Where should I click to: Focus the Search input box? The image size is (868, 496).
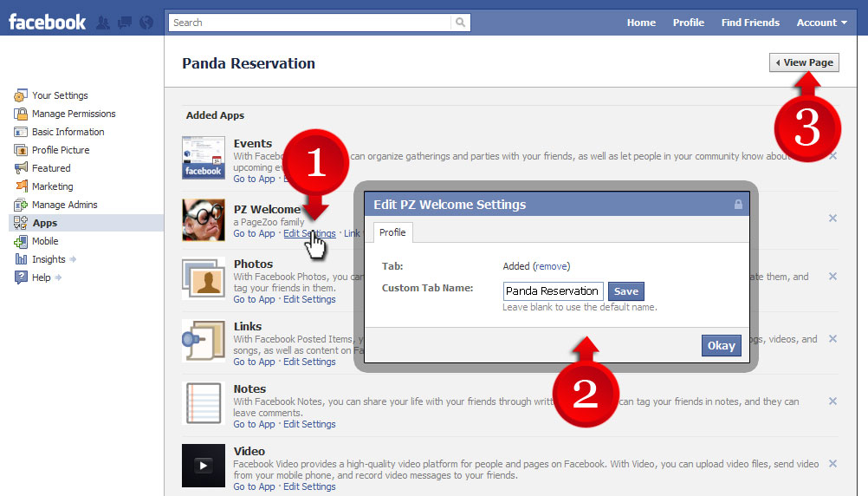(x=310, y=23)
